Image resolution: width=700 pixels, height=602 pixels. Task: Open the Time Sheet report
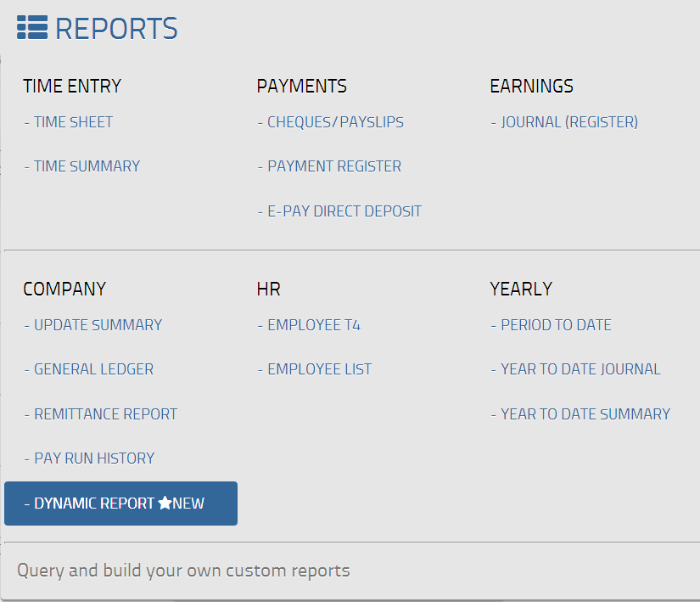[72, 121]
